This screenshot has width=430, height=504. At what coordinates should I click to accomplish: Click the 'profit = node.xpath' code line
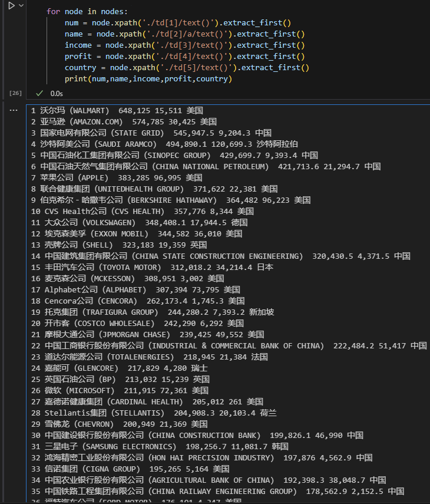point(184,57)
